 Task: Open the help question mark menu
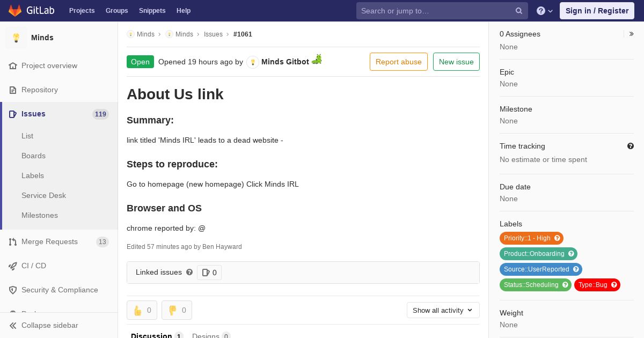[545, 11]
